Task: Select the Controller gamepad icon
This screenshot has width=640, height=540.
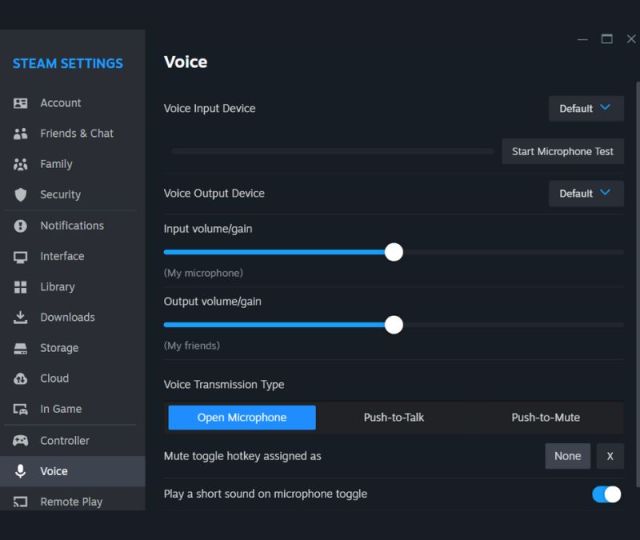Action: [20, 441]
